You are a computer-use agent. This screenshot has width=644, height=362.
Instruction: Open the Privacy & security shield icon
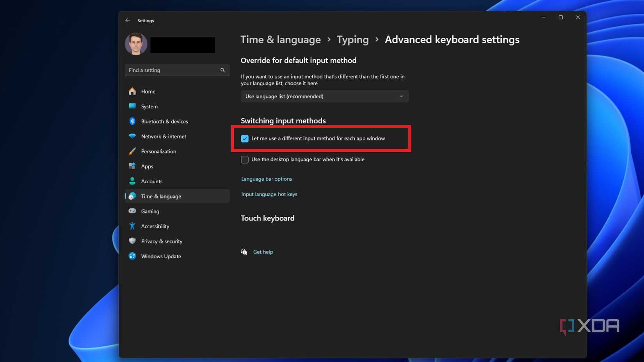point(132,241)
